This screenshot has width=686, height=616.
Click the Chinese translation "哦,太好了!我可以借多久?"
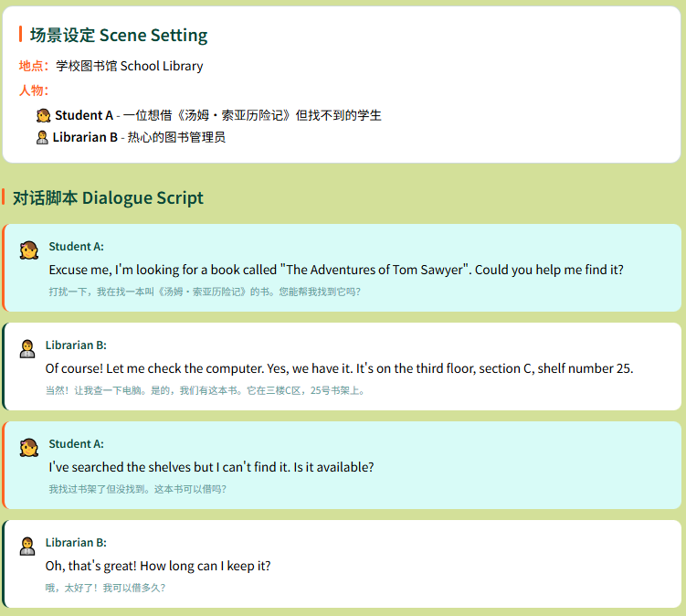(x=105, y=588)
